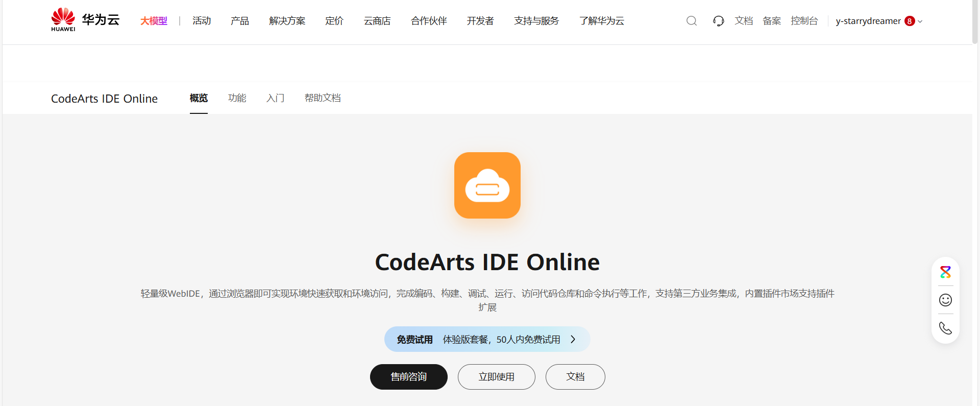Image resolution: width=980 pixels, height=406 pixels.
Task: Click the 立即使用 button
Action: coord(497,377)
